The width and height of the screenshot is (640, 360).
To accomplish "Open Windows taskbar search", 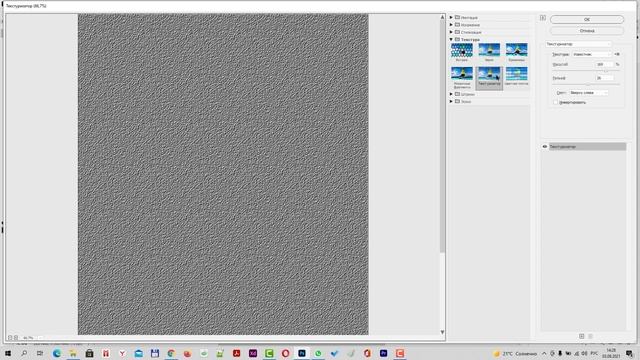I will [x=24, y=353].
